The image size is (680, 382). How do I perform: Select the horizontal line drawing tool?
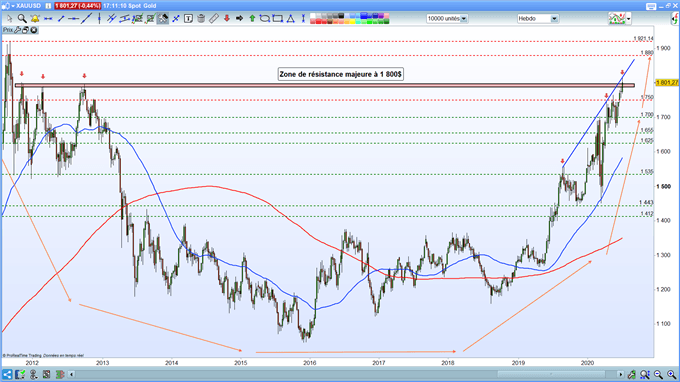[48, 19]
